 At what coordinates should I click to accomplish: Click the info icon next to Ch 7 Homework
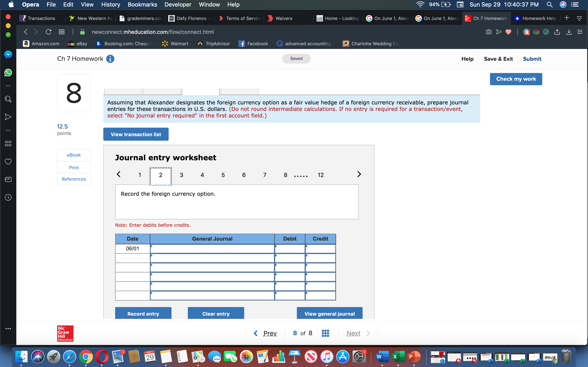(x=110, y=59)
